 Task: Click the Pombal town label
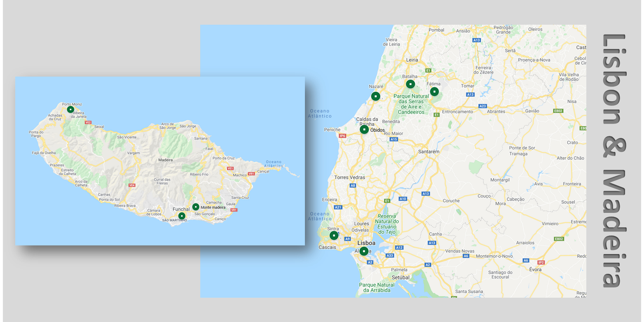pyautogui.click(x=437, y=30)
